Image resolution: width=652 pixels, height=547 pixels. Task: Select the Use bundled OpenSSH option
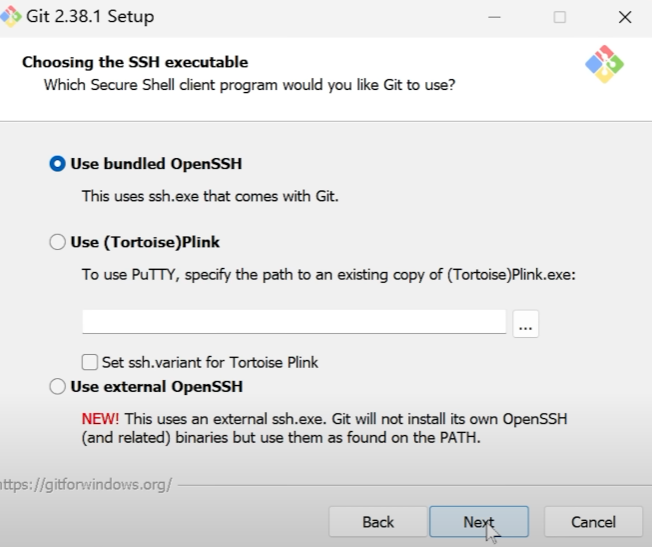(x=58, y=164)
